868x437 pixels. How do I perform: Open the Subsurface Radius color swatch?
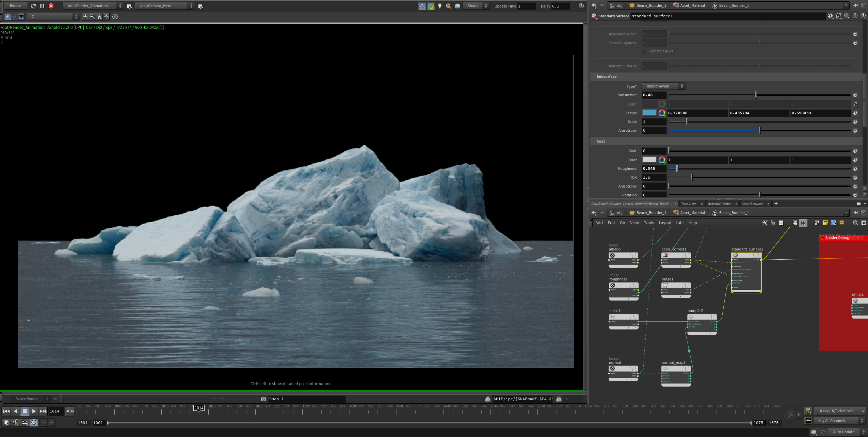(x=649, y=113)
